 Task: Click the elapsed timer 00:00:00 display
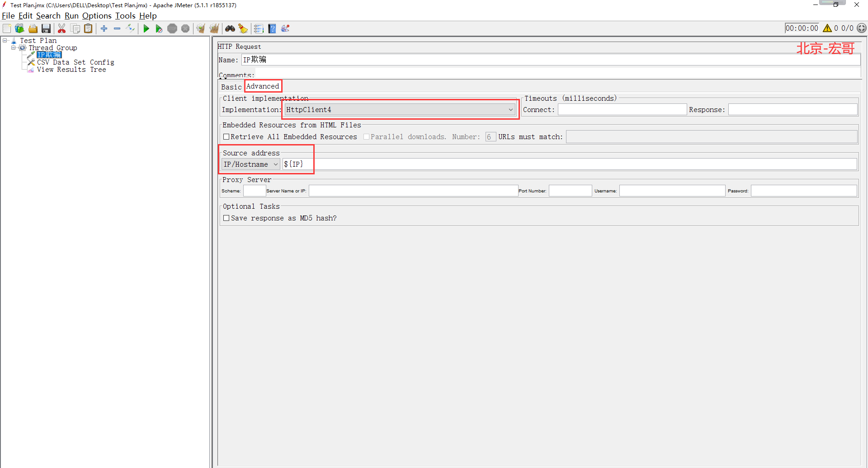pyautogui.click(x=802, y=28)
